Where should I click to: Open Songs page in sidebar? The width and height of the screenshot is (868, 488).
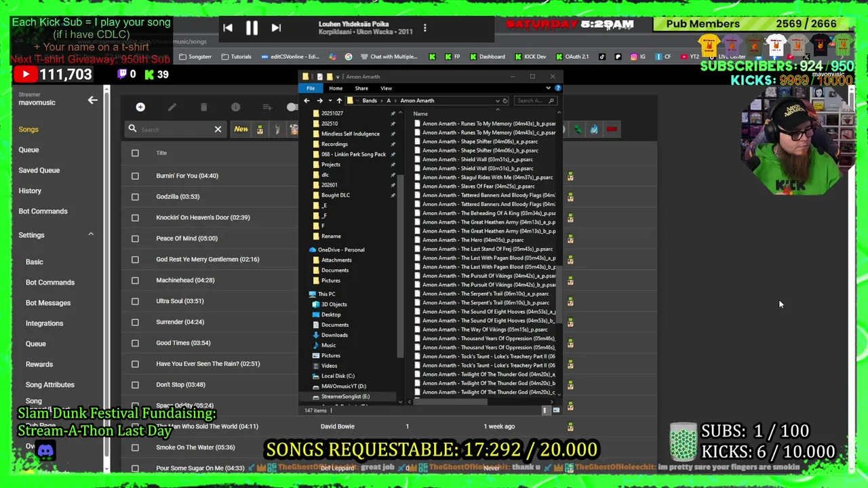(28, 129)
